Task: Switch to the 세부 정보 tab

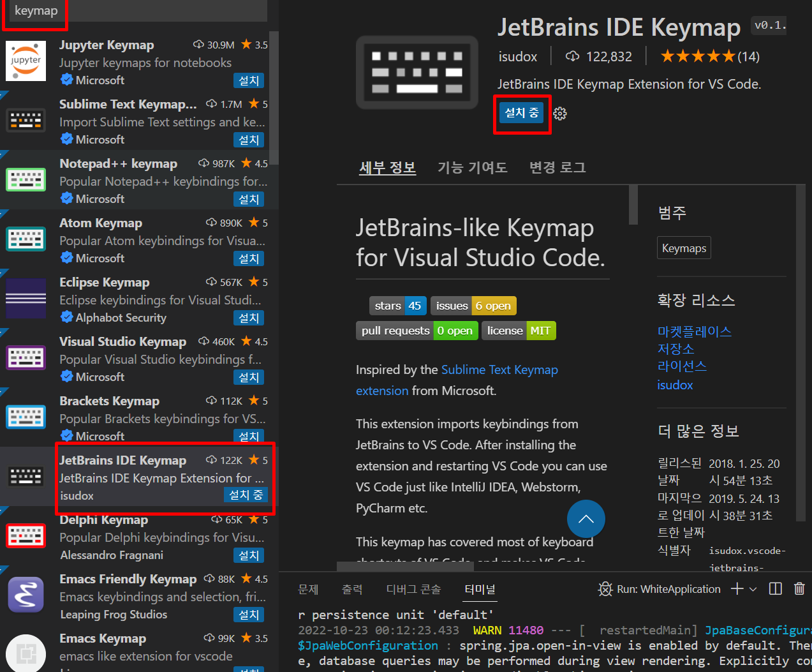Action: click(x=387, y=168)
